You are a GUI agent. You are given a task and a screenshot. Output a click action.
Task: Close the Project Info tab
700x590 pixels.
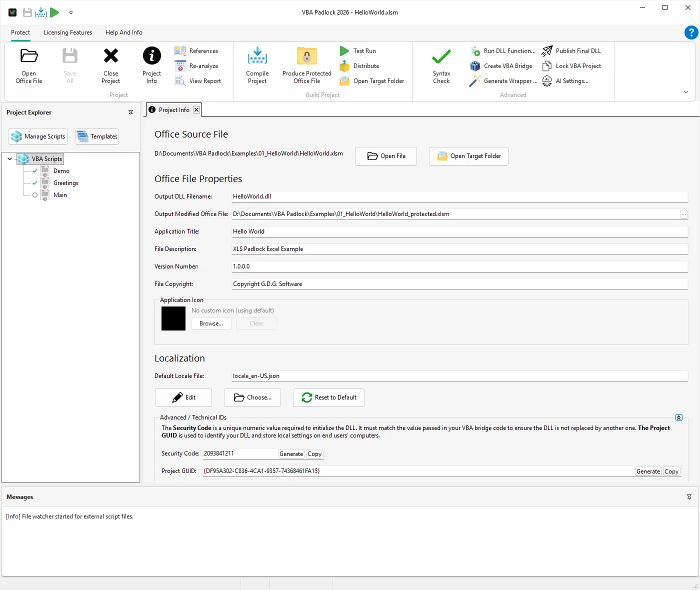tap(196, 110)
